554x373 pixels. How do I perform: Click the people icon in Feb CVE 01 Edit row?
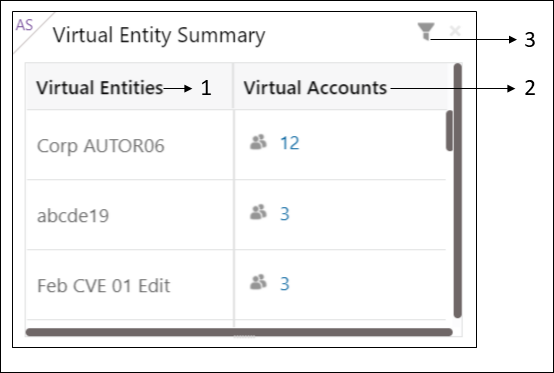[258, 282]
